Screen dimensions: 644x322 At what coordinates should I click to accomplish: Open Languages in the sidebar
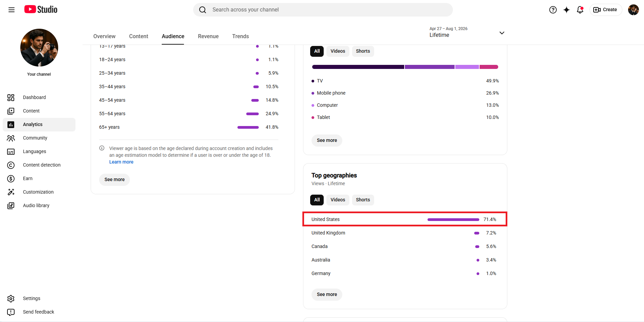(39, 152)
